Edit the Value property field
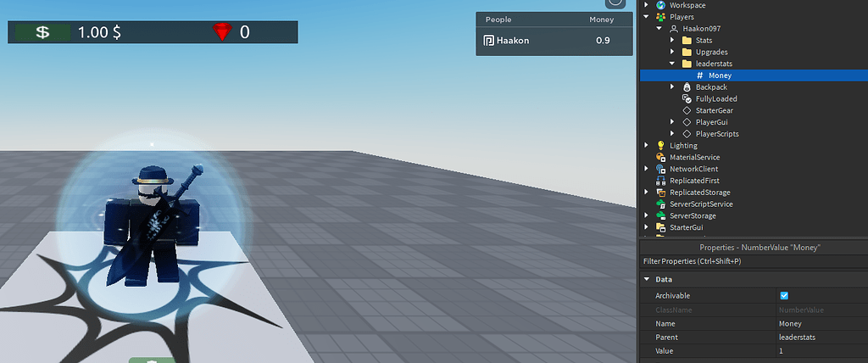The height and width of the screenshot is (363, 868). point(821,351)
